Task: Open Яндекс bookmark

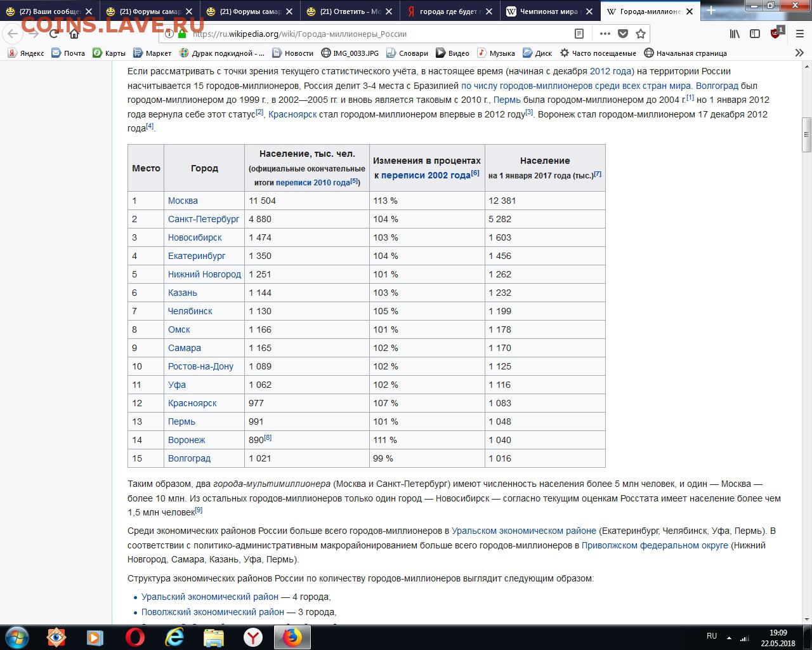Action: click(26, 53)
